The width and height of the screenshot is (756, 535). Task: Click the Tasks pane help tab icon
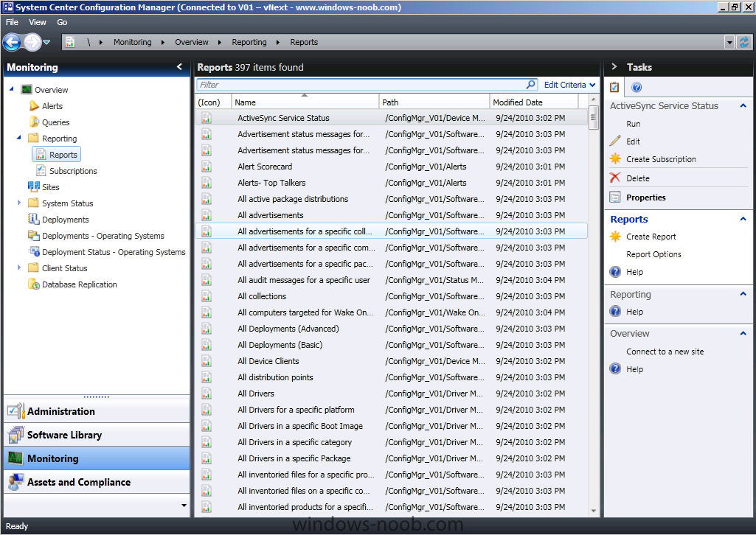[x=637, y=87]
